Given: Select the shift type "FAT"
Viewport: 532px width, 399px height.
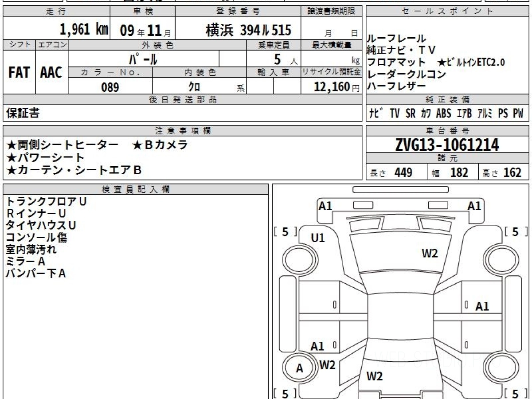Looking at the screenshot, I should point(19,73).
